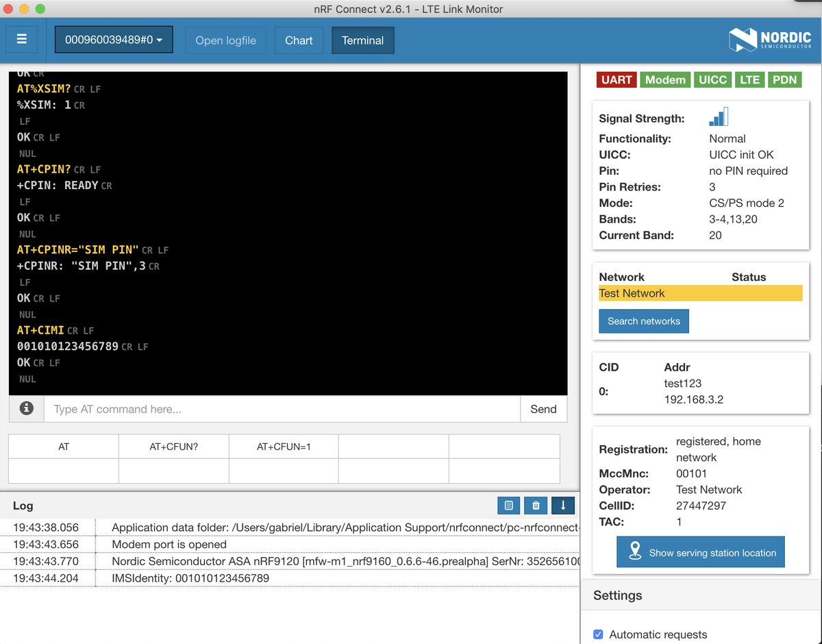Open log file via document icon
Image resolution: width=822 pixels, height=644 pixels.
coord(508,506)
